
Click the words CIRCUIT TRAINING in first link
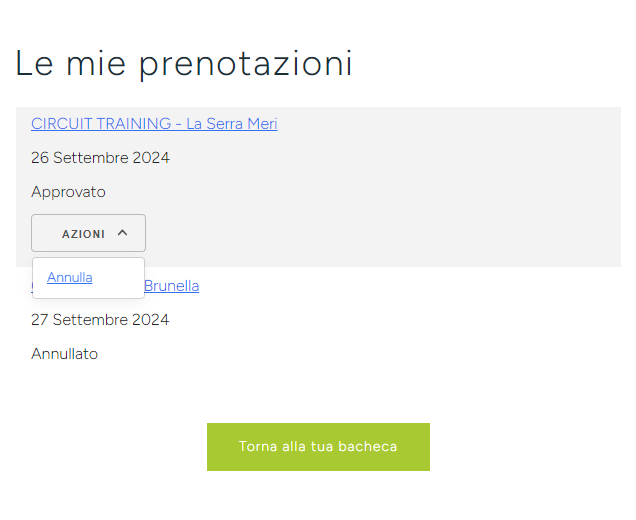tap(101, 124)
